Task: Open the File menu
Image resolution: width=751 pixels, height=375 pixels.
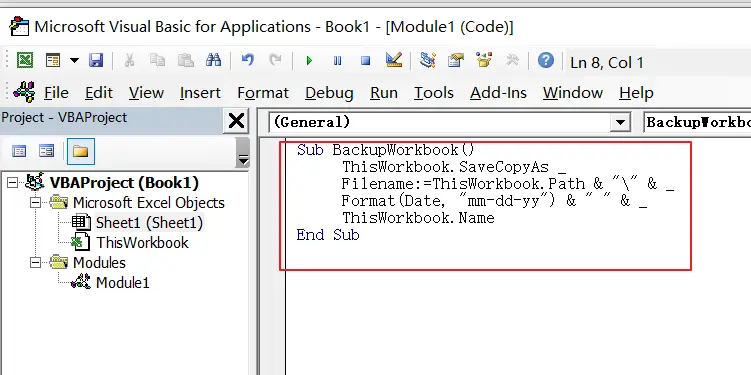Action: point(56,92)
